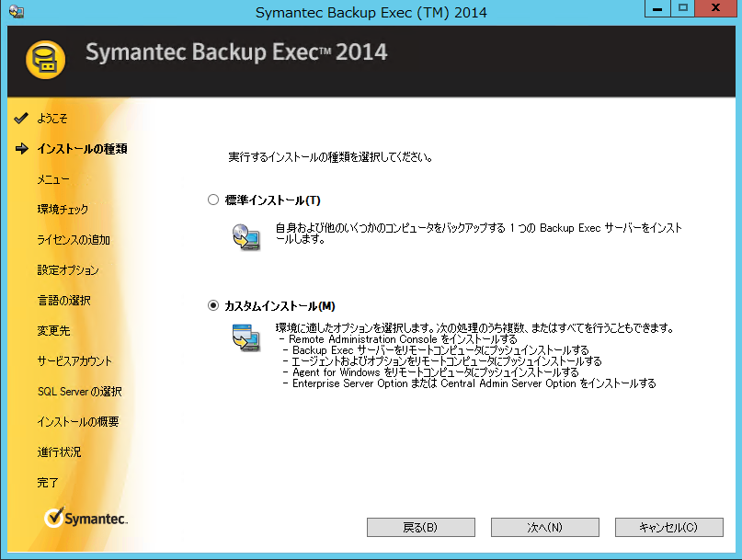Image resolution: width=742 pixels, height=560 pixels.
Task: Click the Symantec Backup Exec 2014 banner title
Action: 236,51
